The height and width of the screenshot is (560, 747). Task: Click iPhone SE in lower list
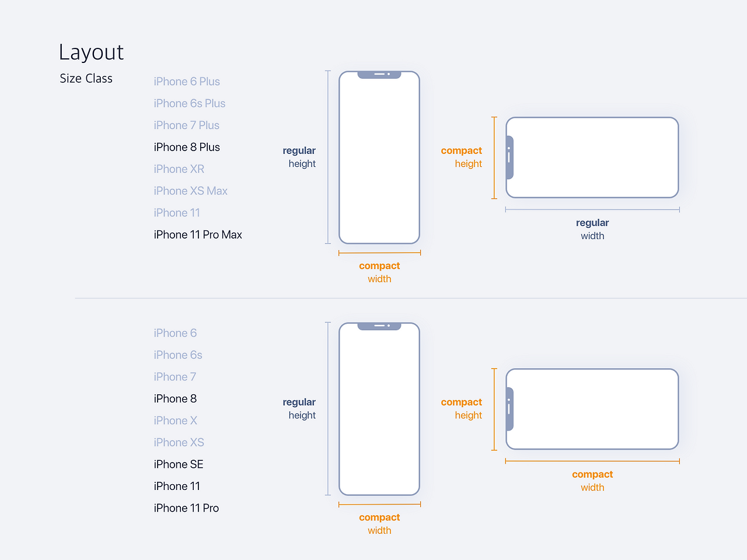179,464
